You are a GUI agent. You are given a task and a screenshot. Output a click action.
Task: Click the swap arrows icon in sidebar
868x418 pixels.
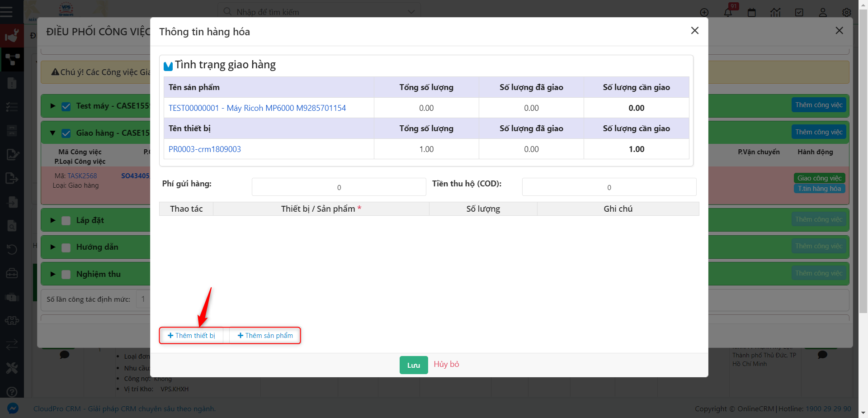click(x=12, y=344)
